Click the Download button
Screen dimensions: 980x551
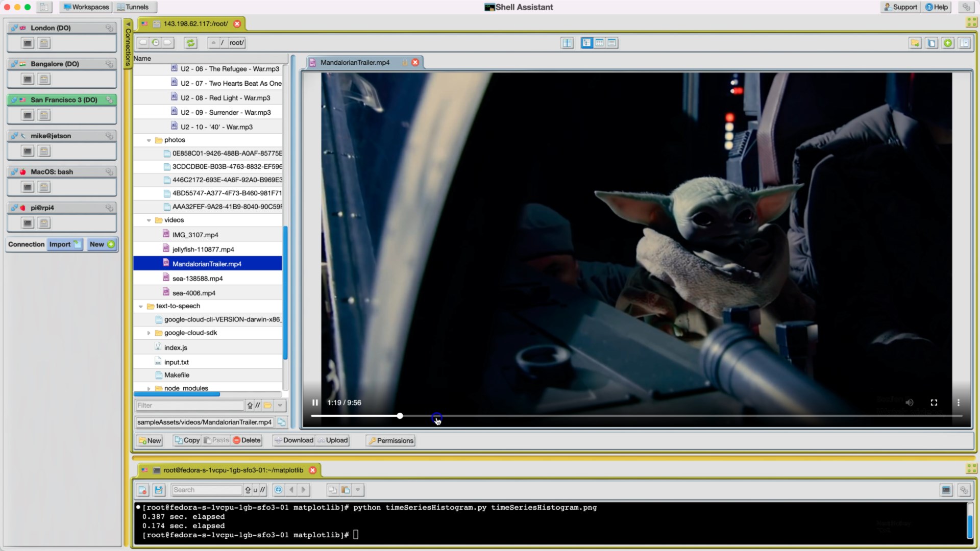point(293,440)
